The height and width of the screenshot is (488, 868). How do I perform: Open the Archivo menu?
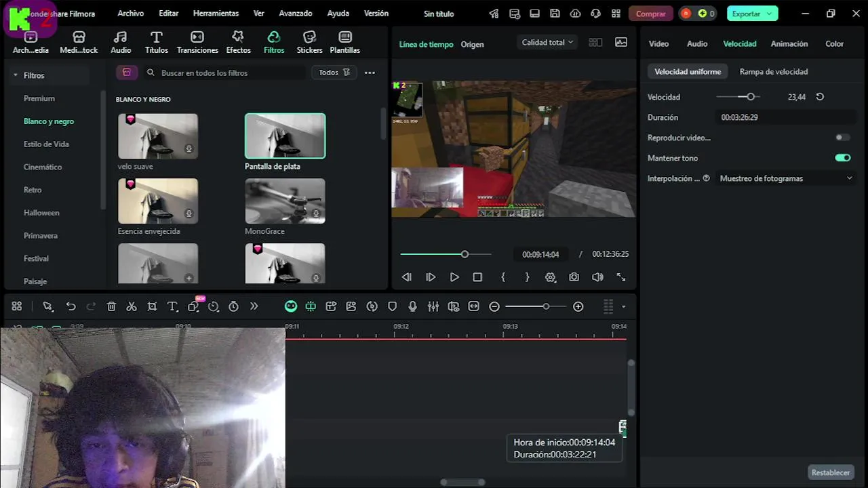point(130,14)
